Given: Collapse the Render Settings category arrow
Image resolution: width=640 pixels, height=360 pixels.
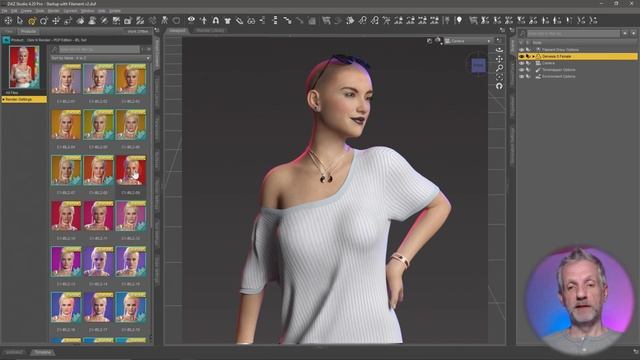Looking at the screenshot, I should point(4,99).
